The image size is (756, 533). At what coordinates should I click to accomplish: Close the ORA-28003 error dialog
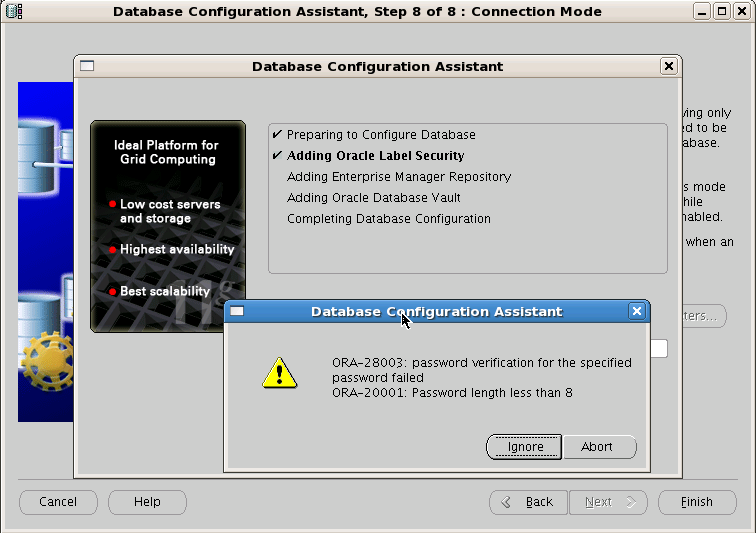point(636,311)
